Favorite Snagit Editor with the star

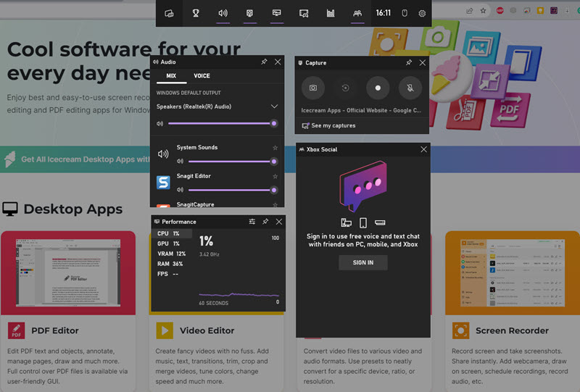275,176
